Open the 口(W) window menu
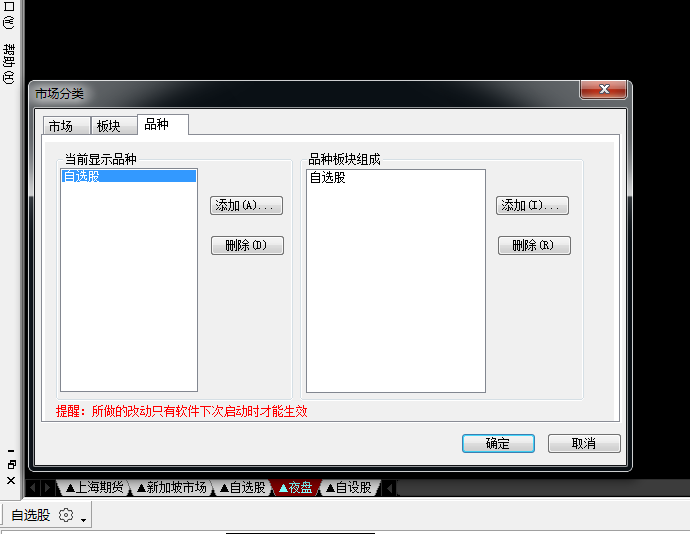This screenshot has height=534, width=690. point(9,15)
